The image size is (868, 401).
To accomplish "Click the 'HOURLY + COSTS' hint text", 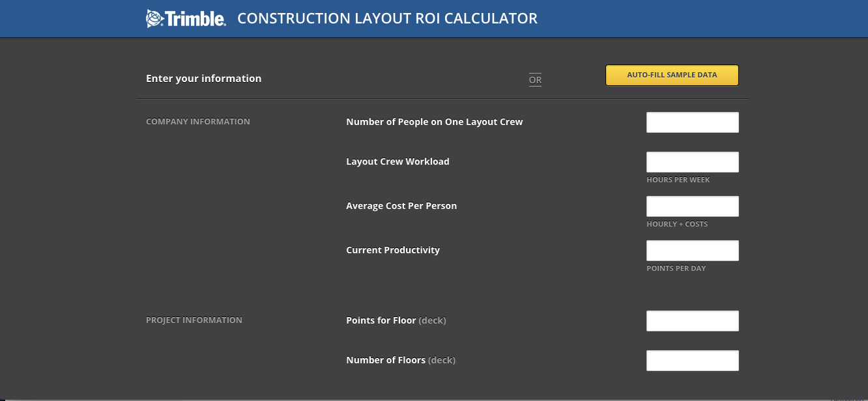I will 677,224.
